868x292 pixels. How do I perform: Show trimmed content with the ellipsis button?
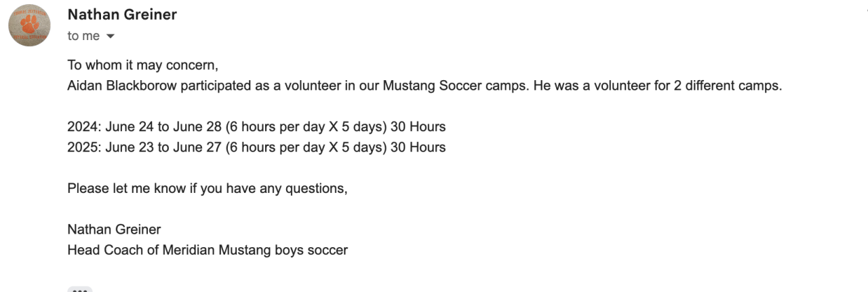(79, 289)
